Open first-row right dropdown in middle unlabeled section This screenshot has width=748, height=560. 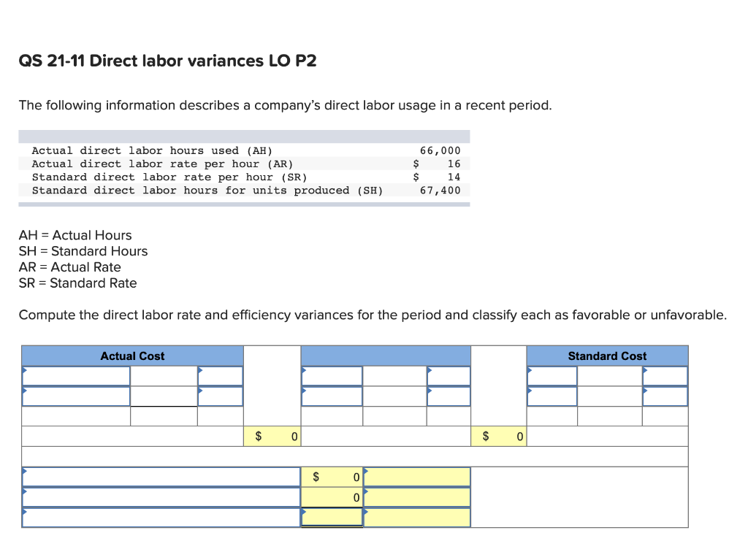coord(449,376)
